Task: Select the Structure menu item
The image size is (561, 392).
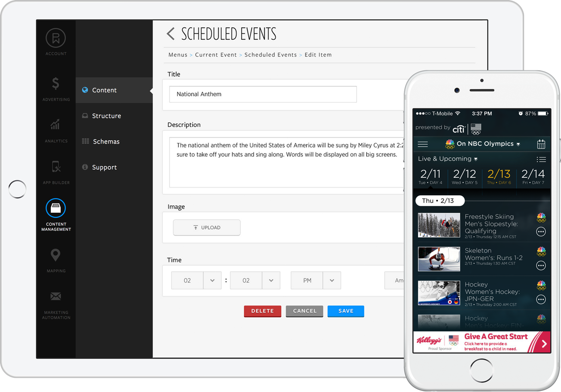Action: pyautogui.click(x=107, y=116)
